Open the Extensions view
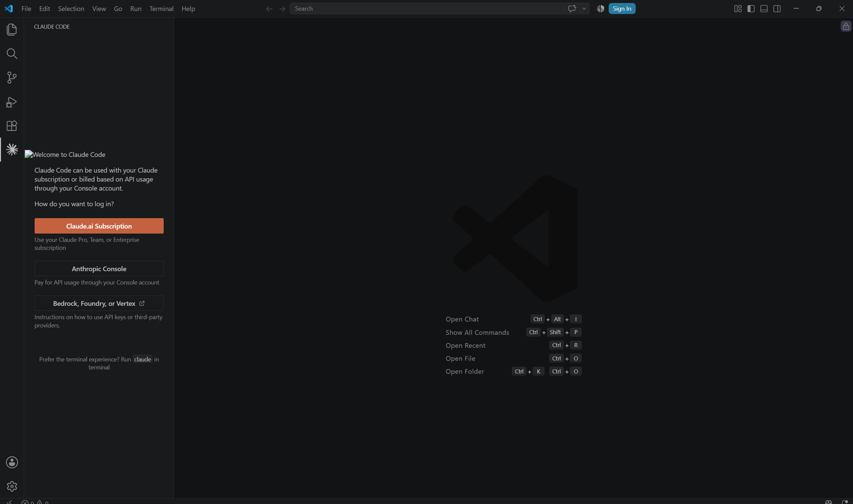 pos(12,126)
